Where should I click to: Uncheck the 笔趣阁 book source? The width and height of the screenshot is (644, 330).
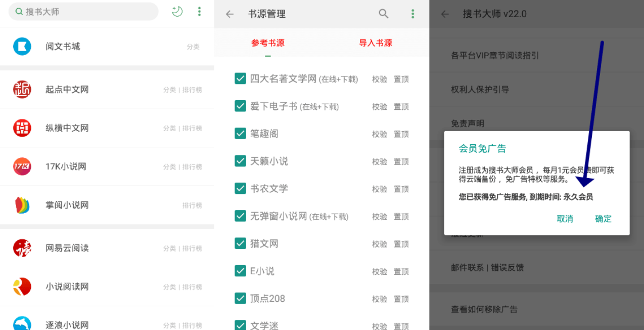point(240,134)
